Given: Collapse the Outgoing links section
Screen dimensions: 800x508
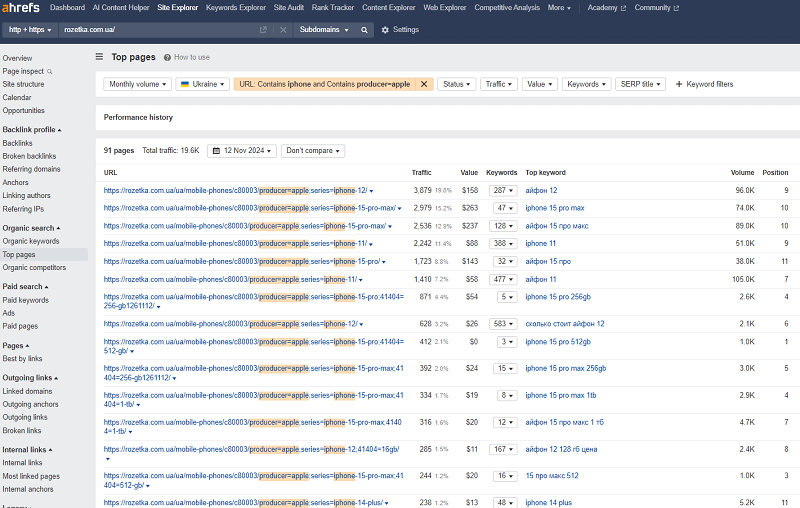Looking at the screenshot, I should 30,378.
